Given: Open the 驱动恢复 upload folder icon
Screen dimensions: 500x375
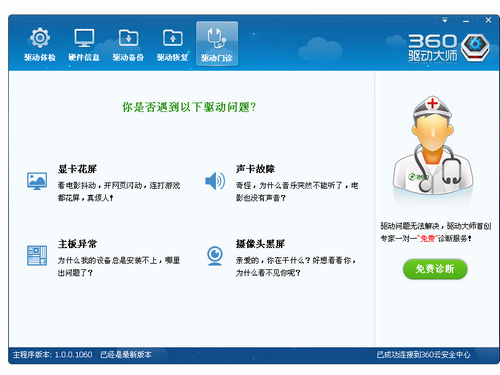Looking at the screenshot, I should pos(173,44).
